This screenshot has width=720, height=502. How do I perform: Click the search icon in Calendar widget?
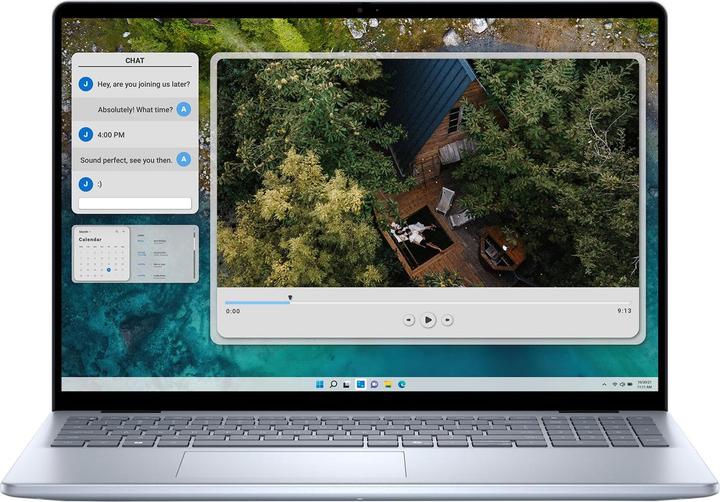(116, 231)
